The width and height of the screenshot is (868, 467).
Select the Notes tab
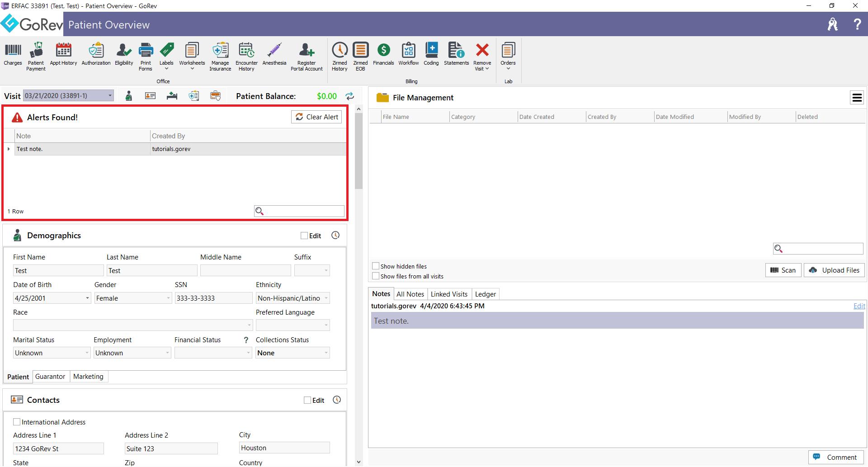(381, 294)
